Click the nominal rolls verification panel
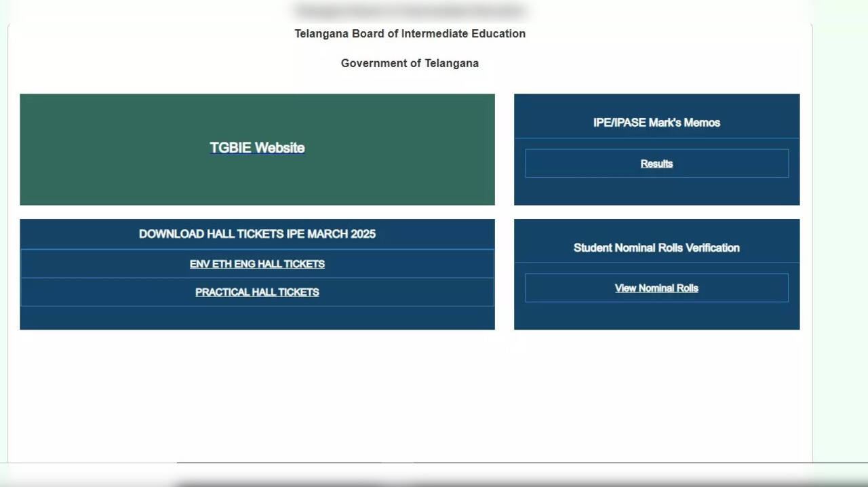 (x=656, y=273)
